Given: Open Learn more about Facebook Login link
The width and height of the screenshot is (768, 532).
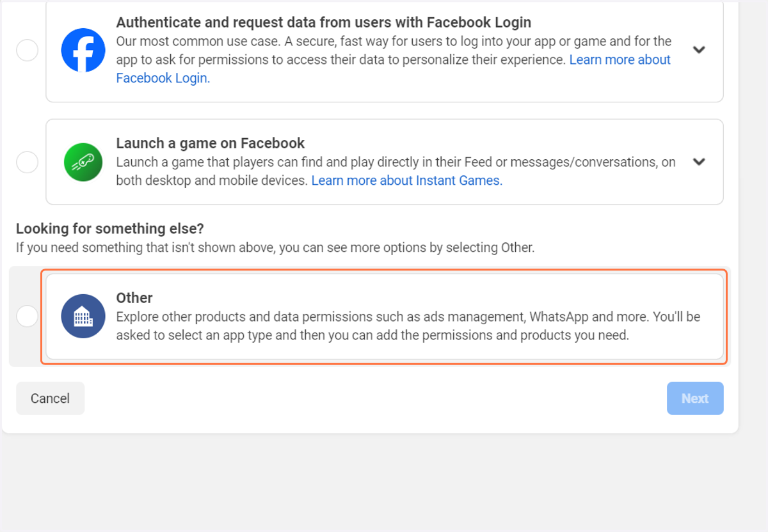Looking at the screenshot, I should [394, 69].
